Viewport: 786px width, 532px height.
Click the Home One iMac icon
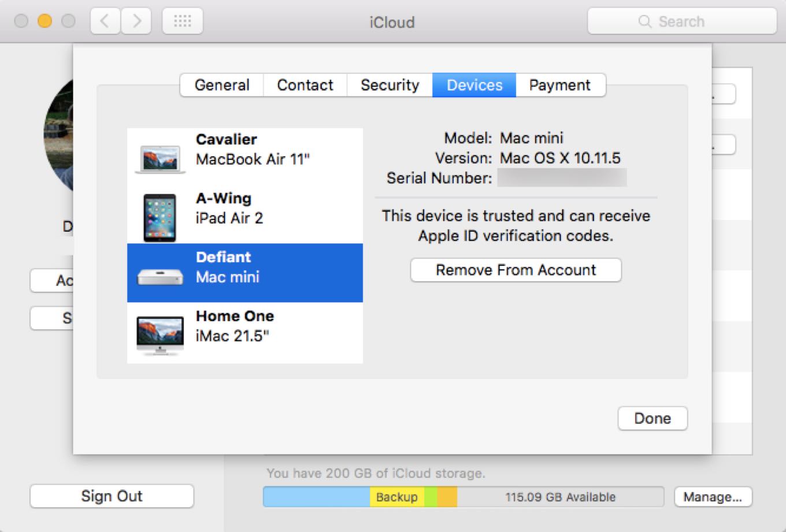pos(160,333)
